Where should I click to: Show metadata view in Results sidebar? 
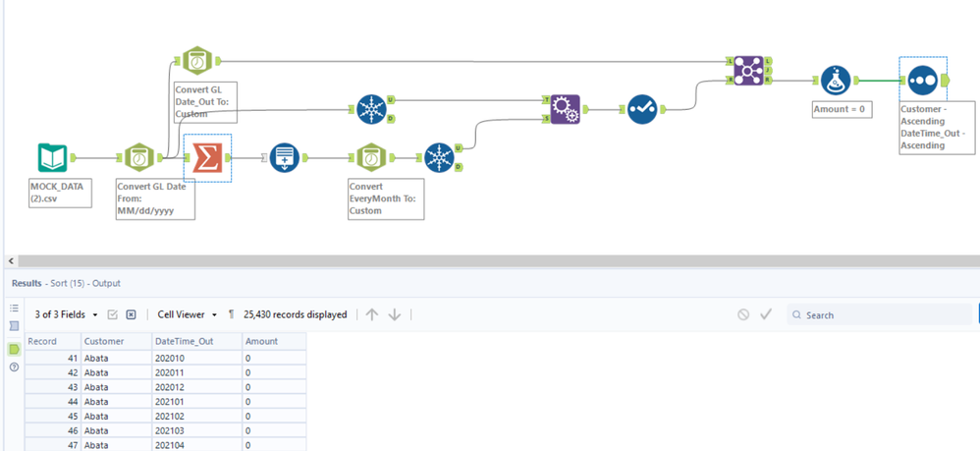tap(14, 326)
